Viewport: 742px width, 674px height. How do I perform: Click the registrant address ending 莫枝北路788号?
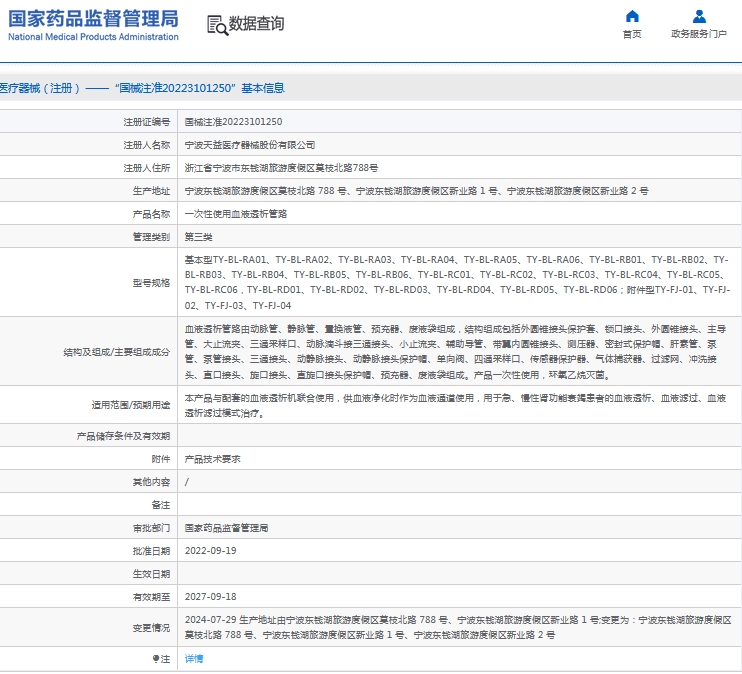click(281, 168)
